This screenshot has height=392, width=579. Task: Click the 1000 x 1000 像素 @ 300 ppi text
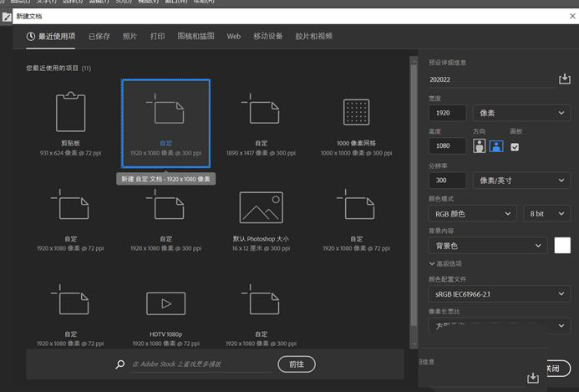356,153
